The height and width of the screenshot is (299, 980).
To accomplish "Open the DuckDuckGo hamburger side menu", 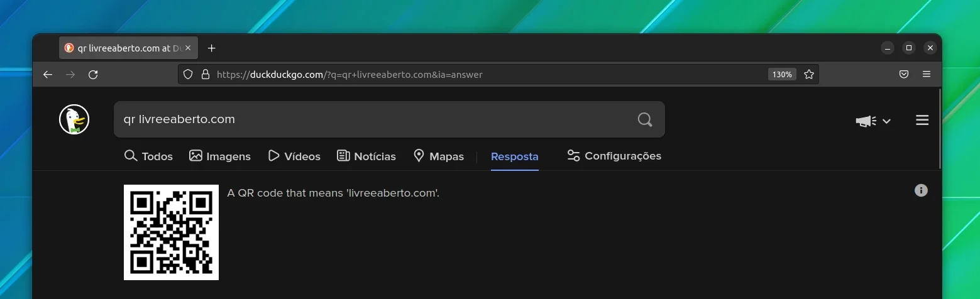I will pyautogui.click(x=922, y=120).
